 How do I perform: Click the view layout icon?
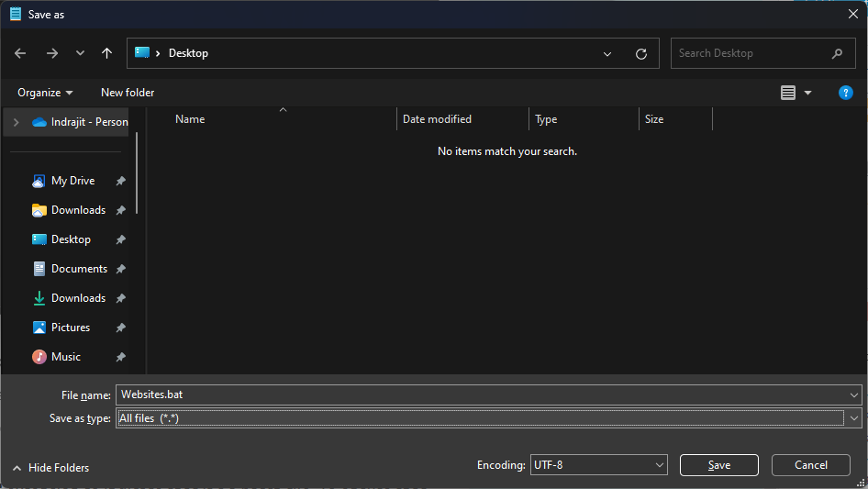tap(788, 93)
